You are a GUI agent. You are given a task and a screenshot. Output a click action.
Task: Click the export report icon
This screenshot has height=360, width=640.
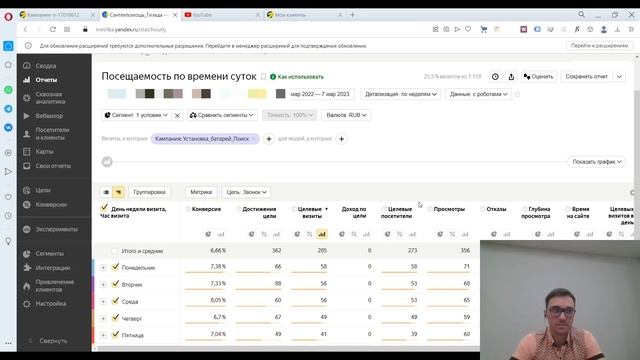point(511,77)
